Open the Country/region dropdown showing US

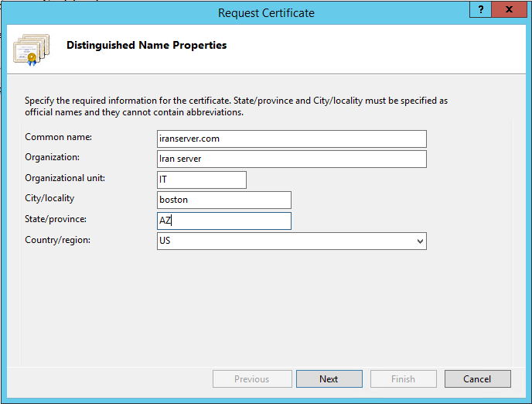click(x=292, y=241)
